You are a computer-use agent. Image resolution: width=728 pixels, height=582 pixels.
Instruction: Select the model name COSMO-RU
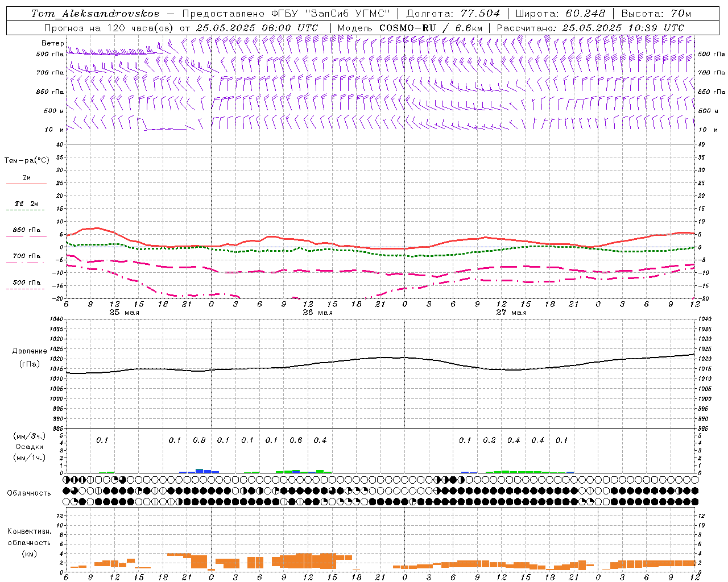[x=407, y=28]
